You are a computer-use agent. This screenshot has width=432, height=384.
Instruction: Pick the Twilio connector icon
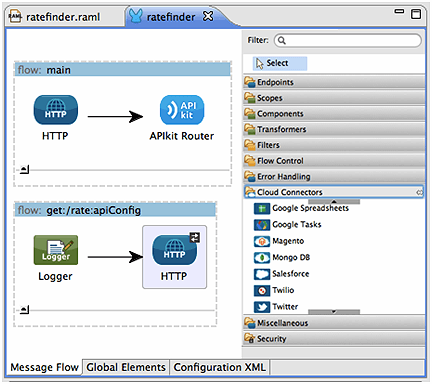262,291
